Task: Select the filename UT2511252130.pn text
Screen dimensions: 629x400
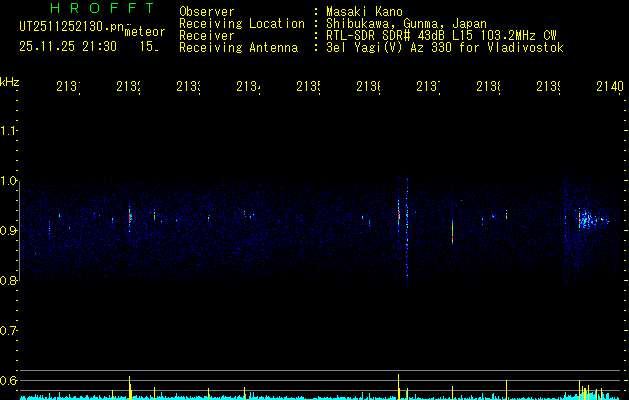Action: [x=72, y=27]
